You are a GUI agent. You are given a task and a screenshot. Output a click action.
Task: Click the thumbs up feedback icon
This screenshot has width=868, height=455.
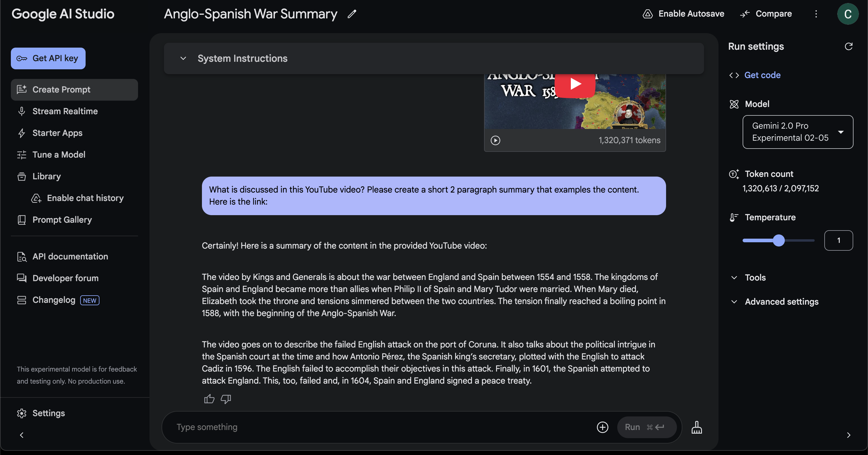[x=209, y=399]
